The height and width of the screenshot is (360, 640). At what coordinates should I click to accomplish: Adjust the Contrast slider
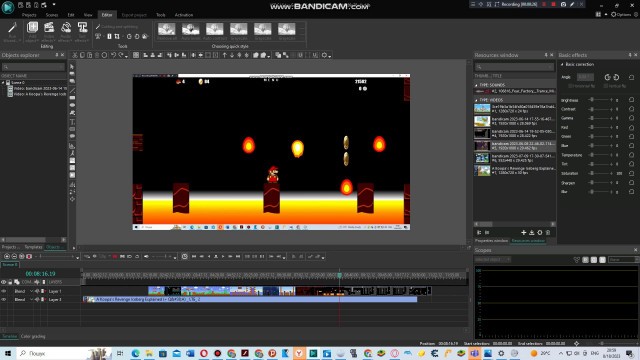pos(601,109)
